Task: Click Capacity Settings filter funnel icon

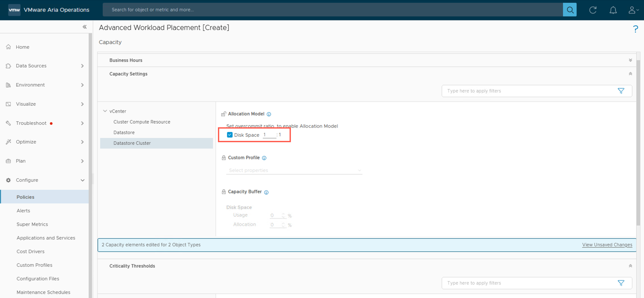Action: 621,91
